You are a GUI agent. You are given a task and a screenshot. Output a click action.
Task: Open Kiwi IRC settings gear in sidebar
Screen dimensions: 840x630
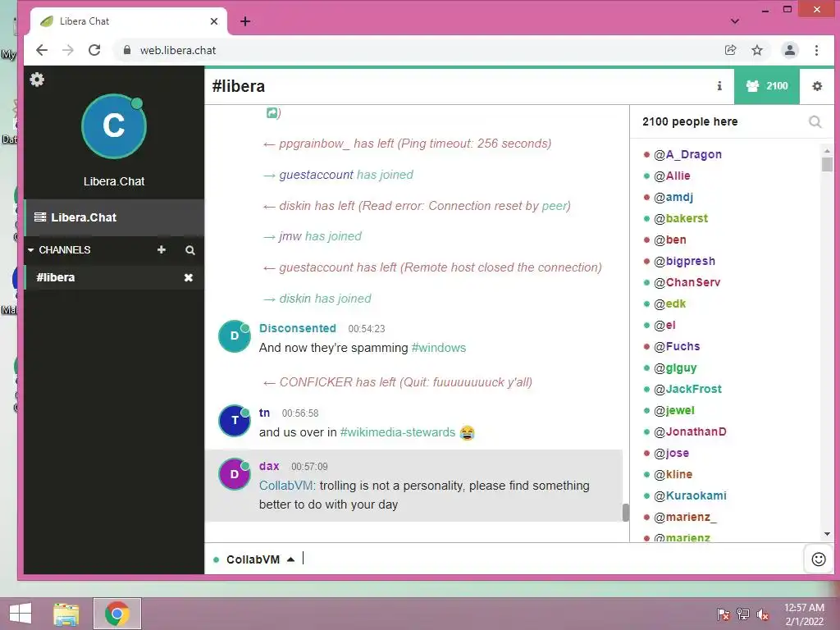[37, 80]
